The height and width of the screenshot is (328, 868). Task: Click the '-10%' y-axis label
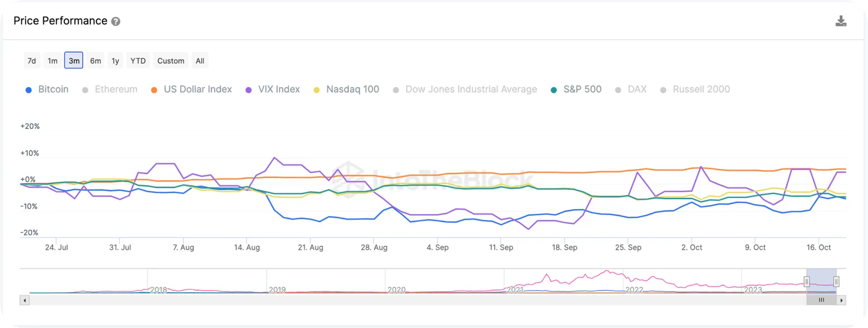29,207
